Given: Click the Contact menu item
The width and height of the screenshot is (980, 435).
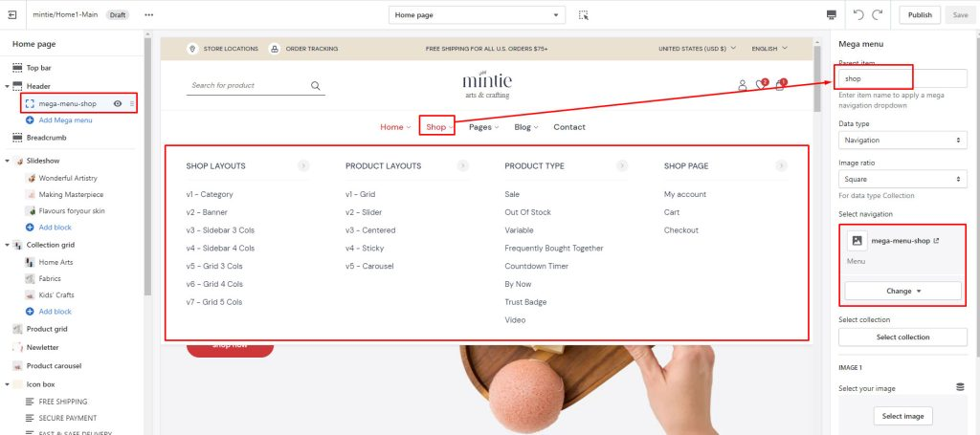Looking at the screenshot, I should click(x=569, y=127).
